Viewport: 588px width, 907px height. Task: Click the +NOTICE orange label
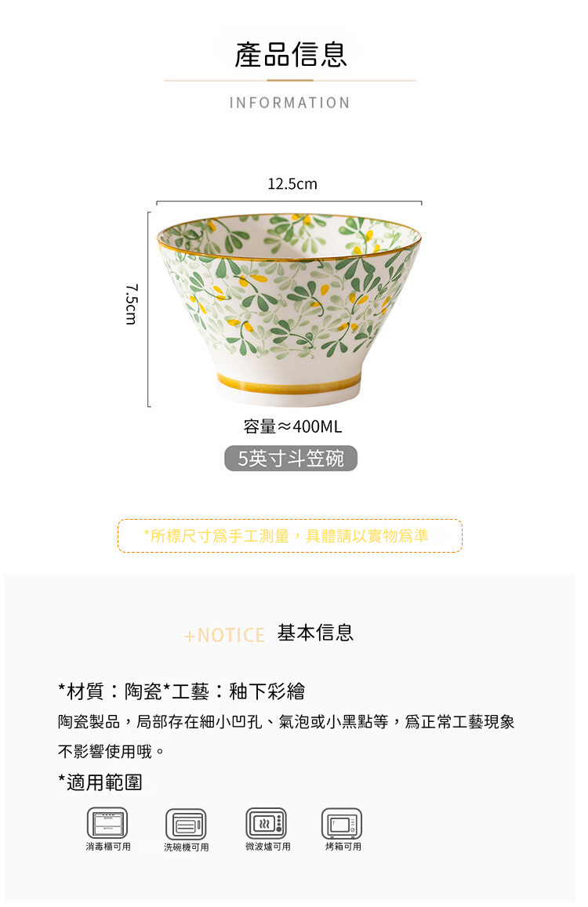click(x=224, y=635)
